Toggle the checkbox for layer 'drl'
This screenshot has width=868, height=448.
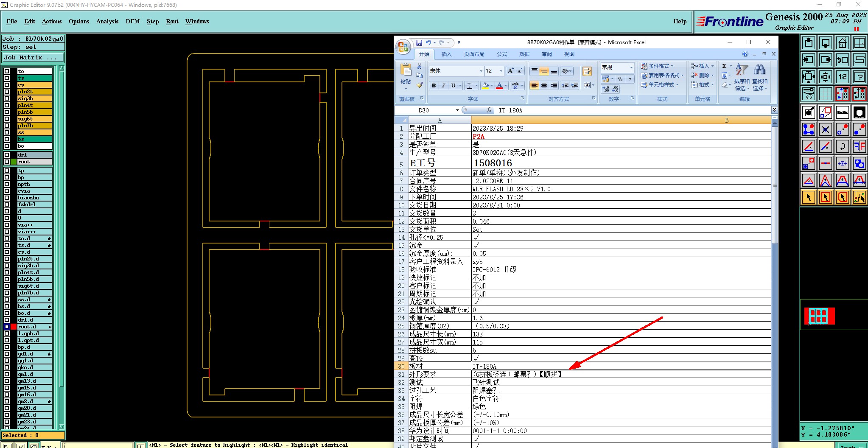[x=7, y=155]
